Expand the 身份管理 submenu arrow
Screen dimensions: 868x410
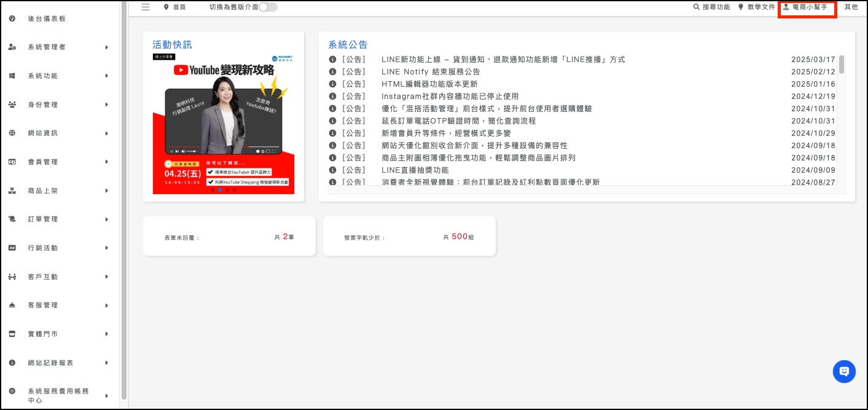[x=107, y=104]
